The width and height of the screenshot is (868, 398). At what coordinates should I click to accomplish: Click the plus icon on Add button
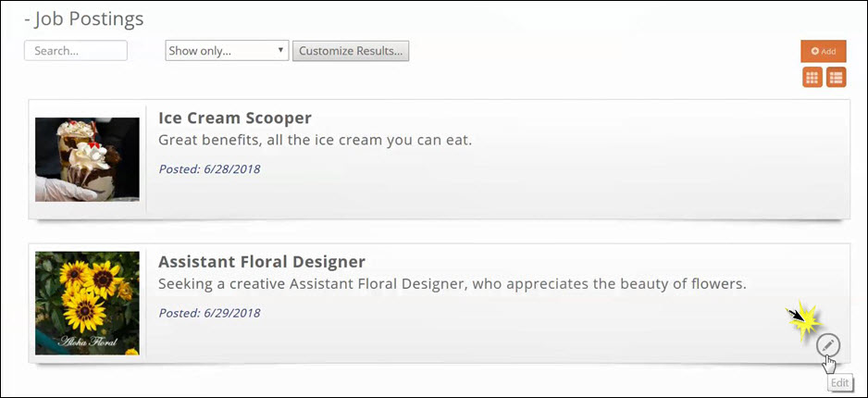coord(815,52)
